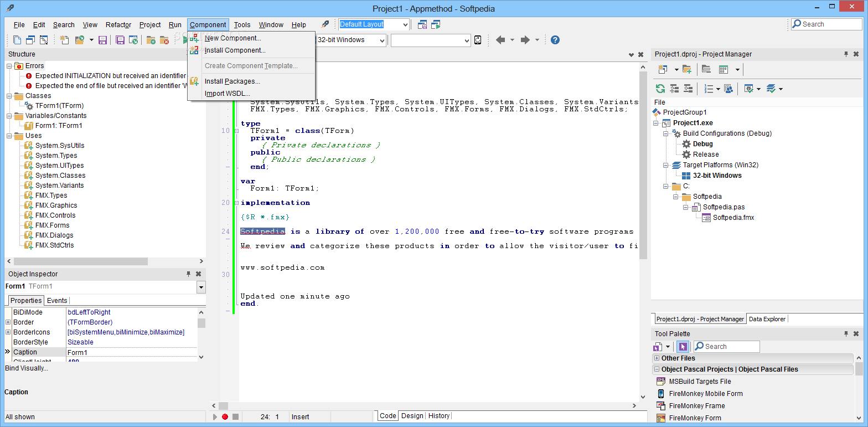Viewport: 868px width, 427px height.
Task: Click the Structure panel horizontal scrollbar
Action: tap(81, 261)
